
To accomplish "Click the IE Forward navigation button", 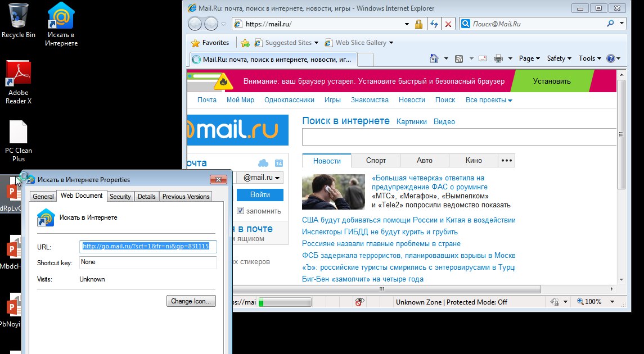I will click(x=211, y=24).
